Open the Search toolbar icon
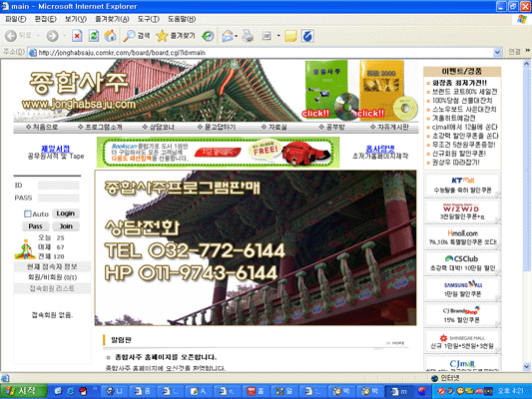This screenshot has height=399, width=532. pos(136,36)
